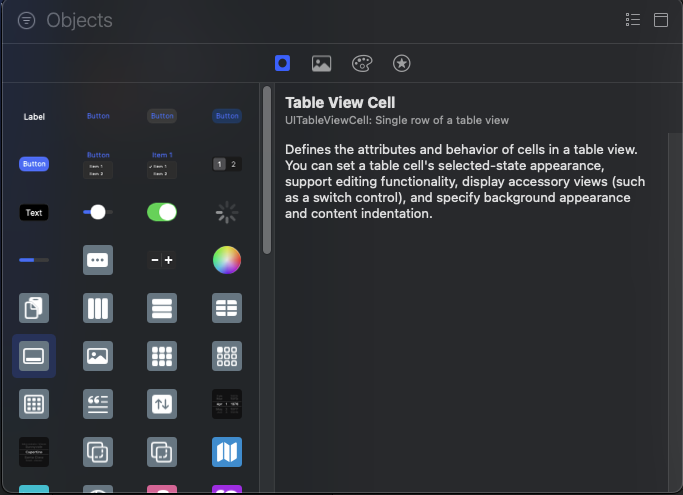
Task: Select the Pull Down Button with Item 1
Action: [162, 164]
